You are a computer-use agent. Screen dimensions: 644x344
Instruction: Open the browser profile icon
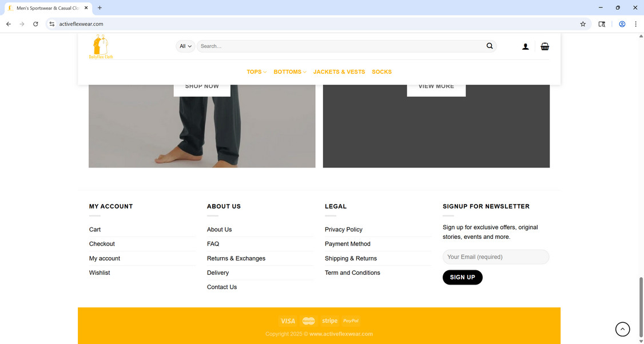point(622,24)
